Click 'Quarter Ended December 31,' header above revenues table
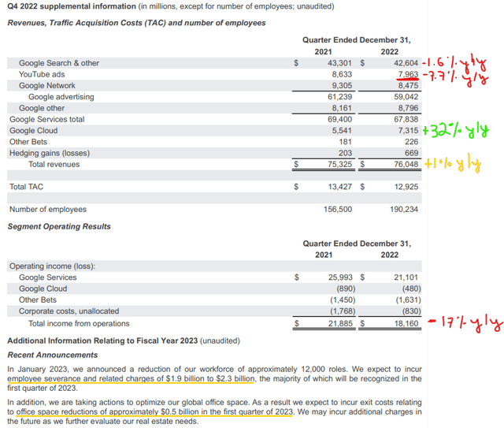Viewport: 504px width, 428px height. pyautogui.click(x=357, y=40)
